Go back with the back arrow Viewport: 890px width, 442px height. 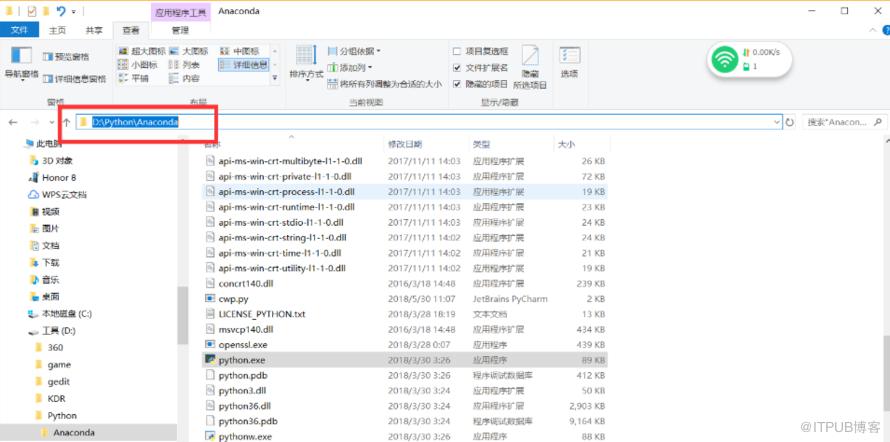[x=13, y=122]
